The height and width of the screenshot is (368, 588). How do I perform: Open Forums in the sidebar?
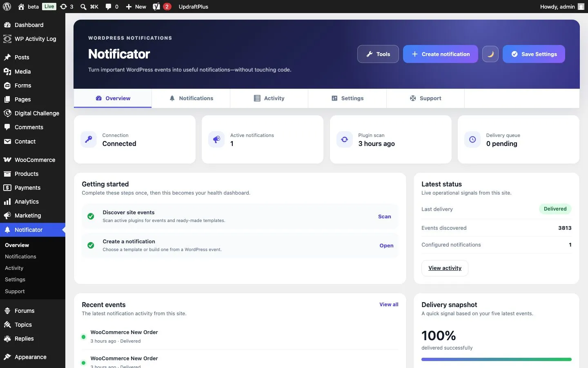click(x=33, y=311)
